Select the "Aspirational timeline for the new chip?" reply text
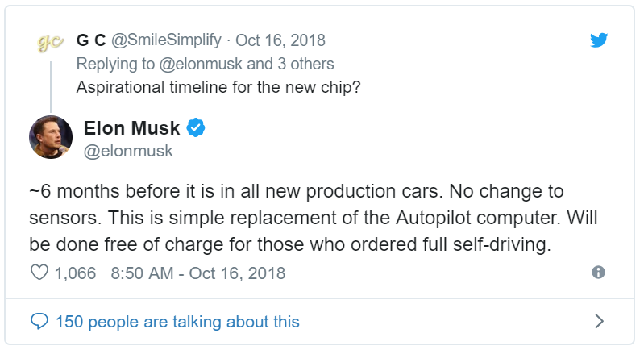Screen dimensions: 644x354 pyautogui.click(x=218, y=88)
